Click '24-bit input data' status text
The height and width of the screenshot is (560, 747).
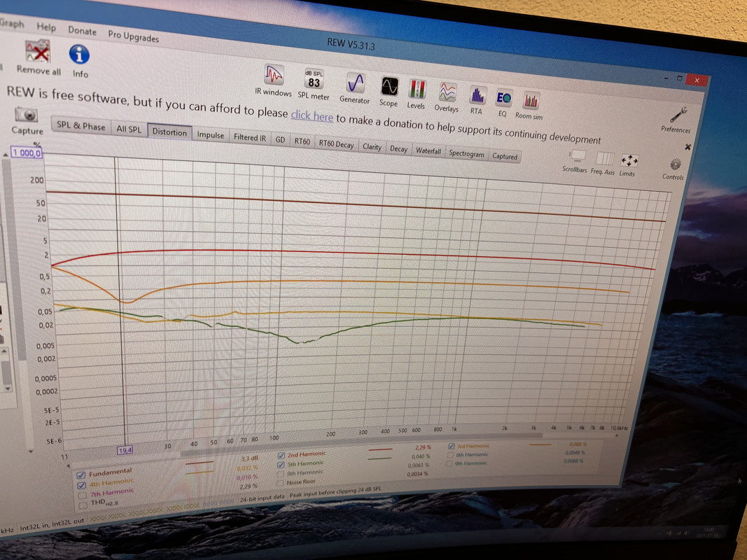pos(262,498)
